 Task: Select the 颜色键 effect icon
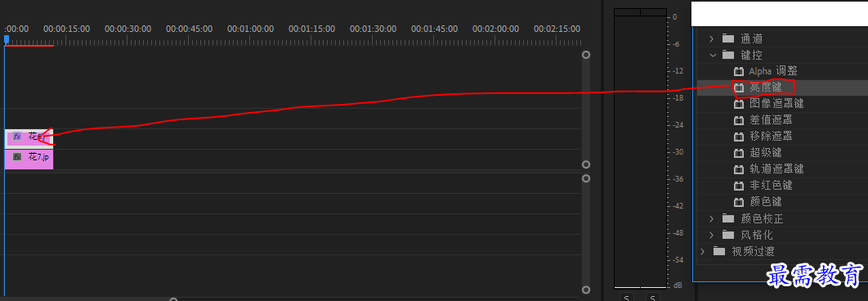click(739, 202)
